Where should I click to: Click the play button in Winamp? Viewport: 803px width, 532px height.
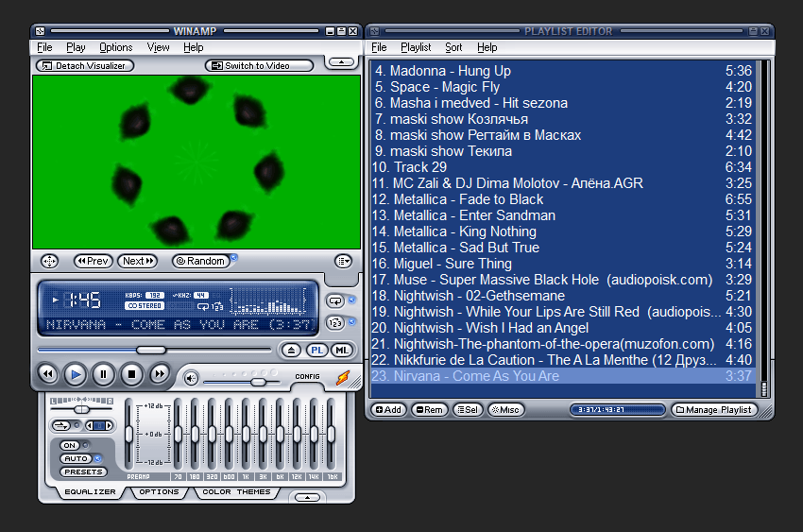[76, 375]
